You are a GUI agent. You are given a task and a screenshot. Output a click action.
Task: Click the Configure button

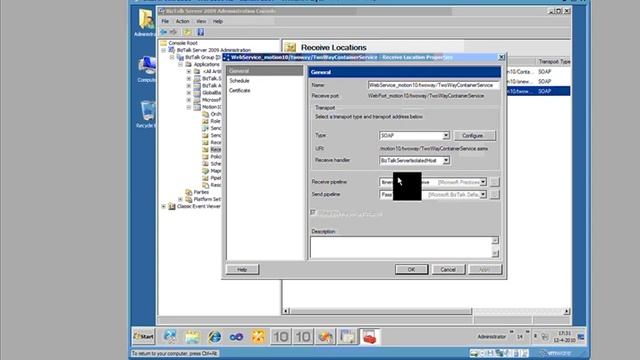coord(474,136)
